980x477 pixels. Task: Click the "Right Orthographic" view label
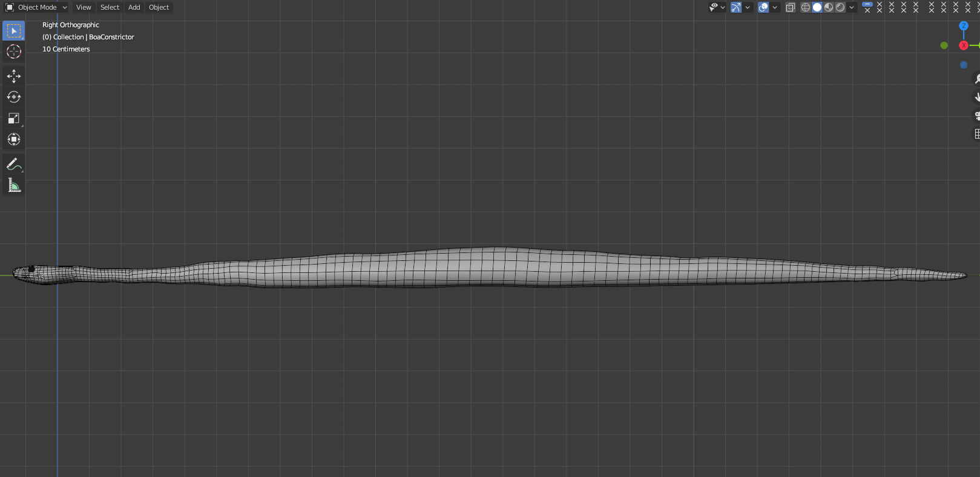pyautogui.click(x=71, y=25)
